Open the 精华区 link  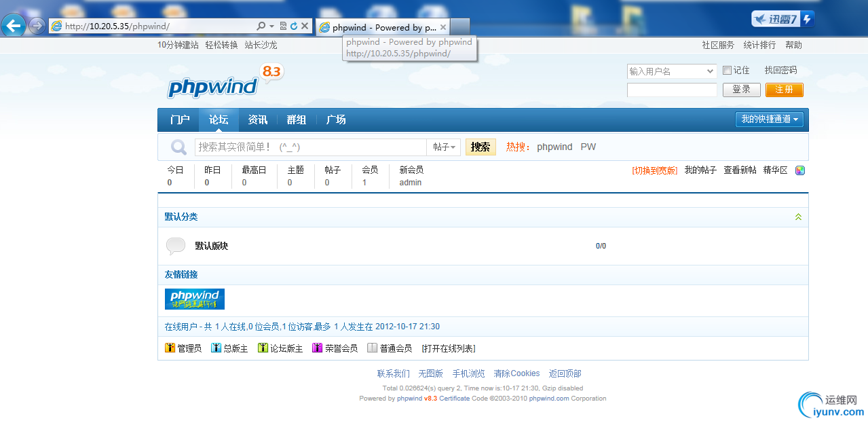pos(776,170)
